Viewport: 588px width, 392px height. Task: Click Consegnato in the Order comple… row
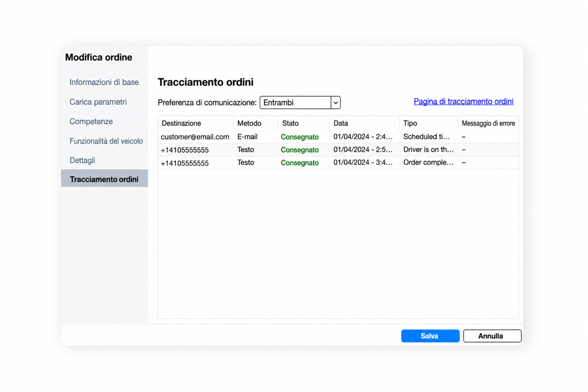click(300, 163)
